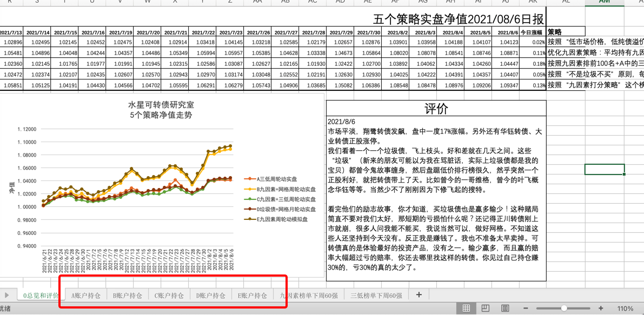Select the C账户持仓 sheet tab
Viewport: 644px width, 315px height.
tap(169, 296)
